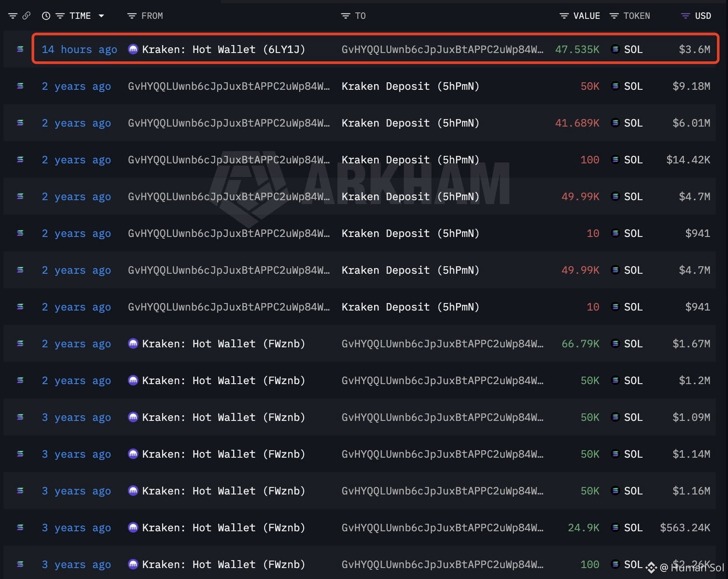Open the GvHYQQL sender address in the $6.01M row
728x579 pixels.
coord(229,123)
